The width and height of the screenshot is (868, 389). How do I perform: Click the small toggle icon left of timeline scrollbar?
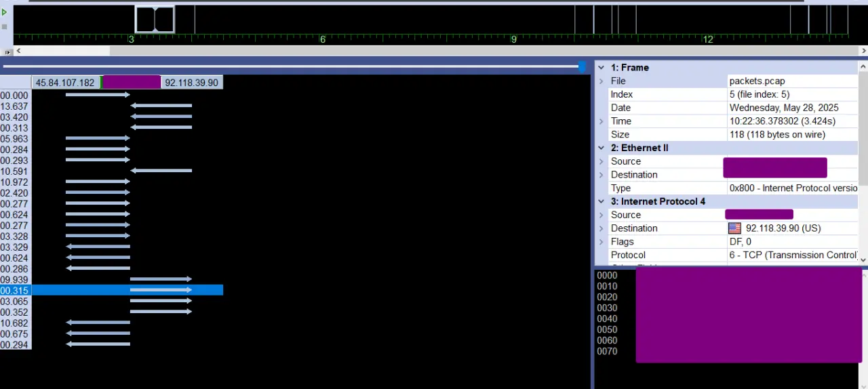[x=7, y=52]
